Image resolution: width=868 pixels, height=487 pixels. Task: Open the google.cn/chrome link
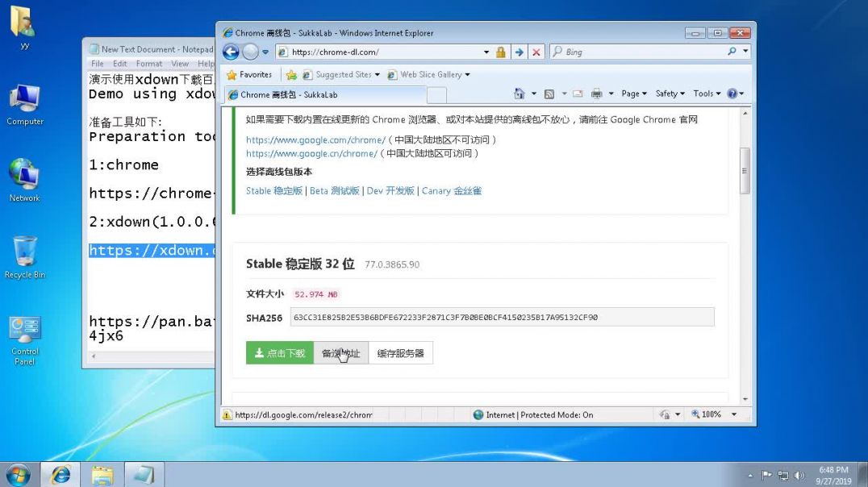pos(311,153)
